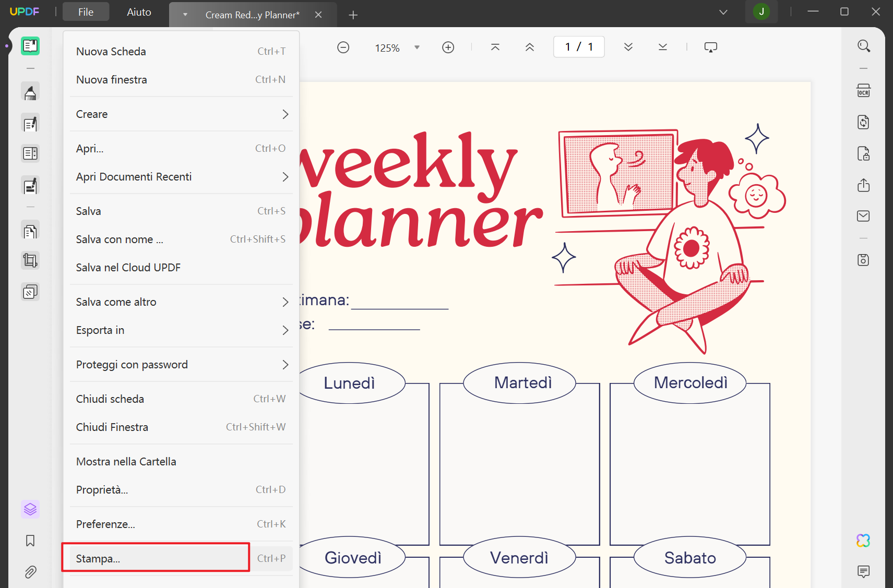The width and height of the screenshot is (893, 588).
Task: Open the Comments panel icon
Action: click(864, 572)
